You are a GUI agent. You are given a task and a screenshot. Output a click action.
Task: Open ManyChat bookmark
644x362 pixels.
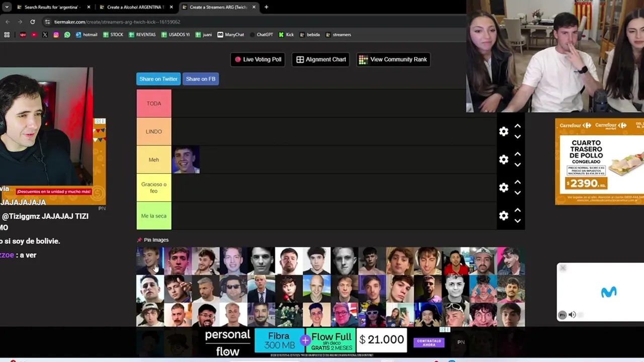point(231,35)
